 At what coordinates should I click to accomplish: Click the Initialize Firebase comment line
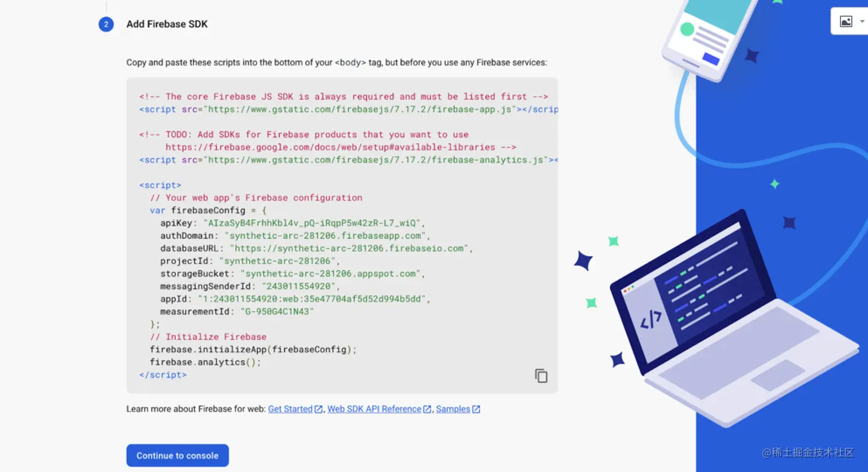pos(208,336)
